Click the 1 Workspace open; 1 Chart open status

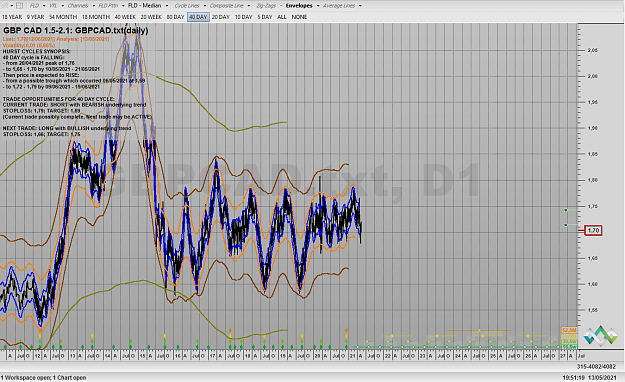click(43, 377)
